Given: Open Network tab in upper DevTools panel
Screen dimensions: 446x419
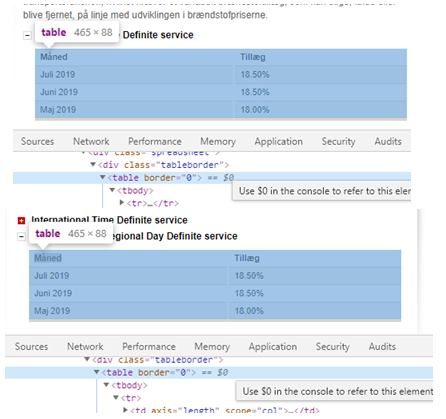Looking at the screenshot, I should [x=91, y=141].
